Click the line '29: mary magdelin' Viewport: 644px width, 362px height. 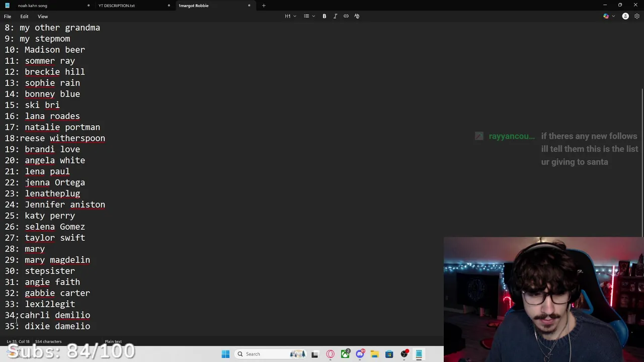pyautogui.click(x=47, y=260)
